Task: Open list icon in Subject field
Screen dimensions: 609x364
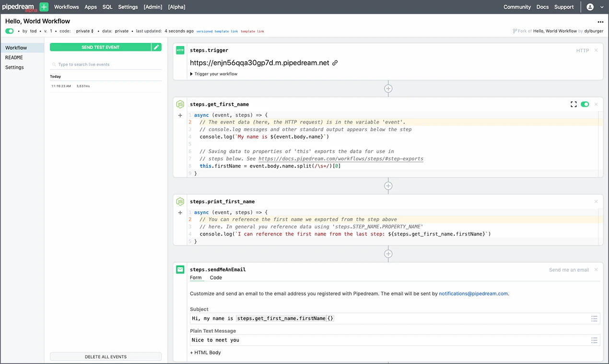Action: 594,318
